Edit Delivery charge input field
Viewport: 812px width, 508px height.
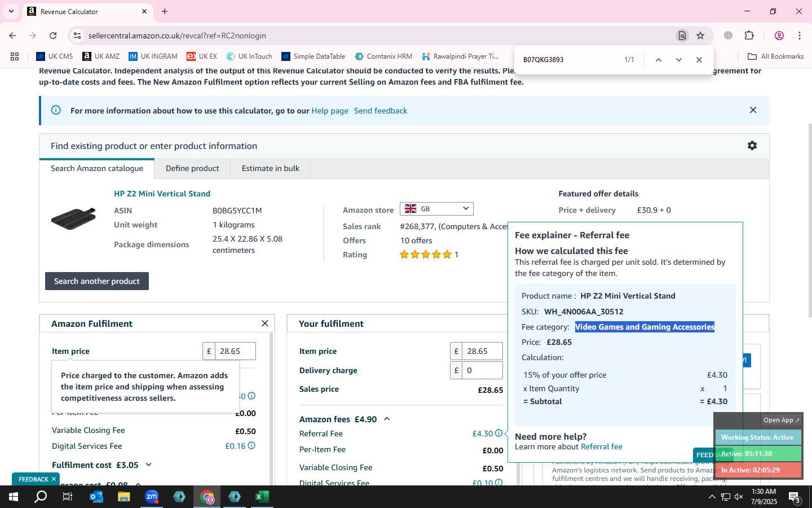click(x=482, y=370)
